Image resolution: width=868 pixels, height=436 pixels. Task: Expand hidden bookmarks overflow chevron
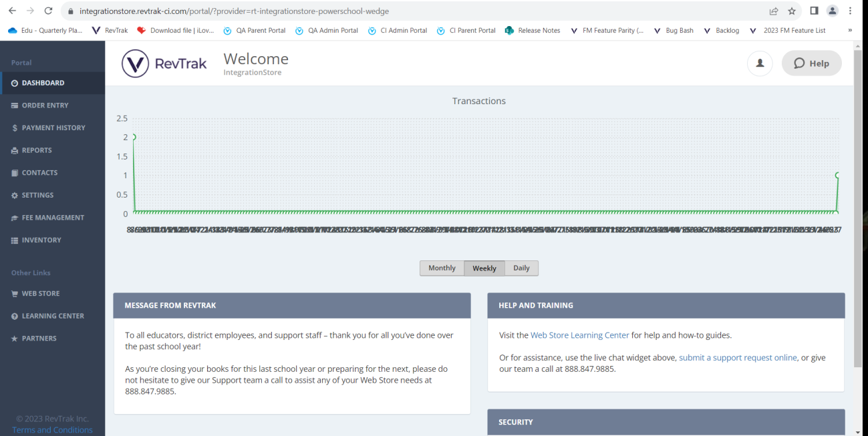[850, 30]
